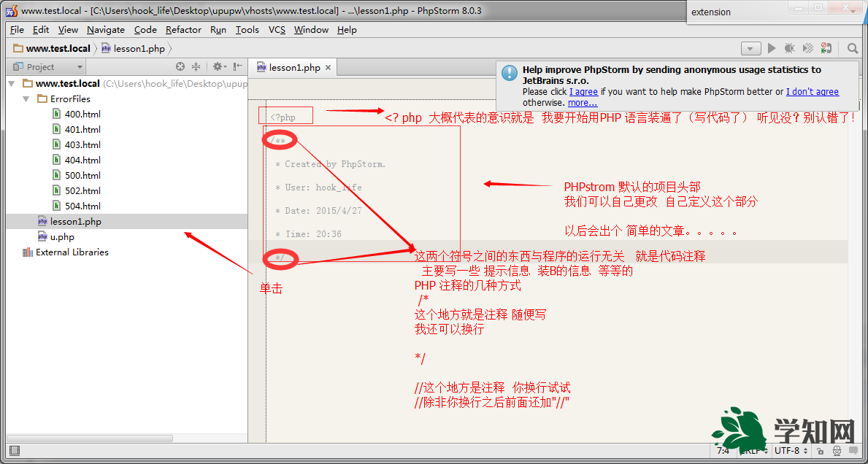Click the Run with Coverage icon
Viewport: 868px width, 464px height.
[807, 49]
